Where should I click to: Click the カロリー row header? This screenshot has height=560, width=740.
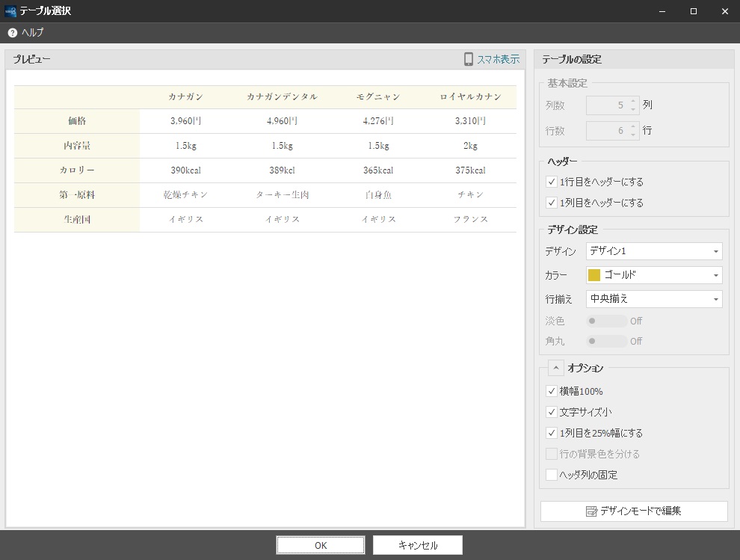[77, 170]
